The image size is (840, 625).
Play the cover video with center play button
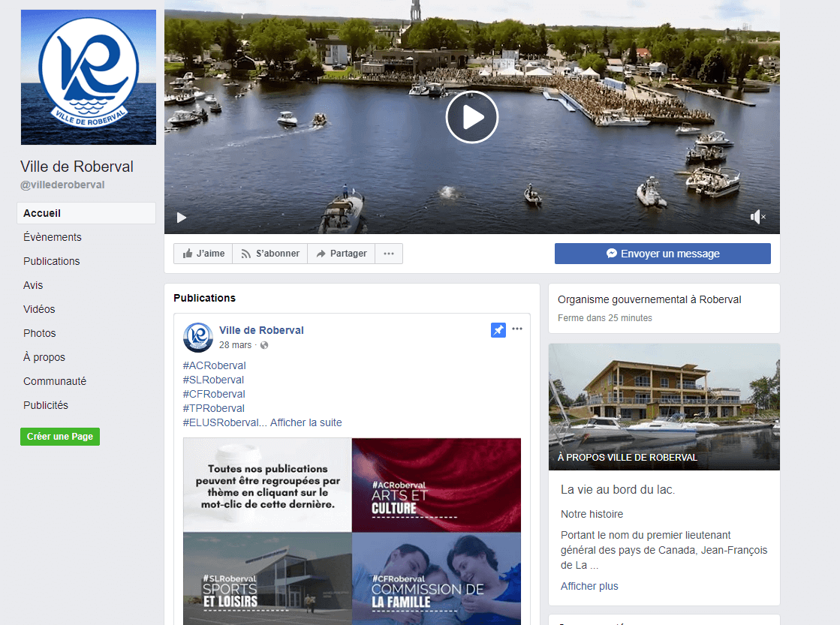pyautogui.click(x=472, y=117)
